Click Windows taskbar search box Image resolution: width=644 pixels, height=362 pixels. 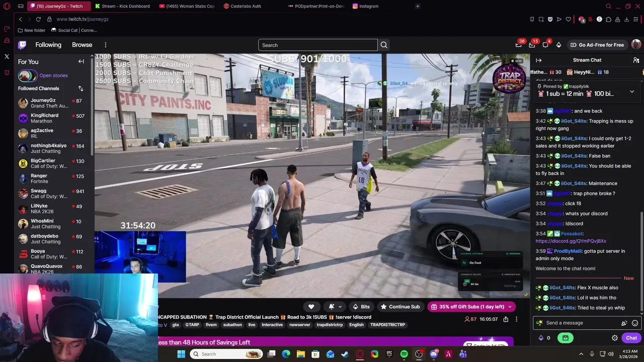(x=227, y=354)
